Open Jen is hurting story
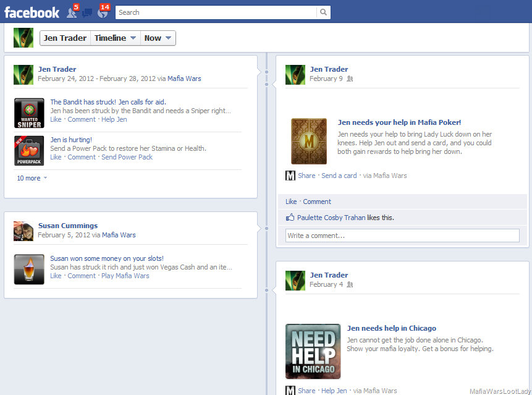This screenshot has width=532, height=395. tap(71, 140)
